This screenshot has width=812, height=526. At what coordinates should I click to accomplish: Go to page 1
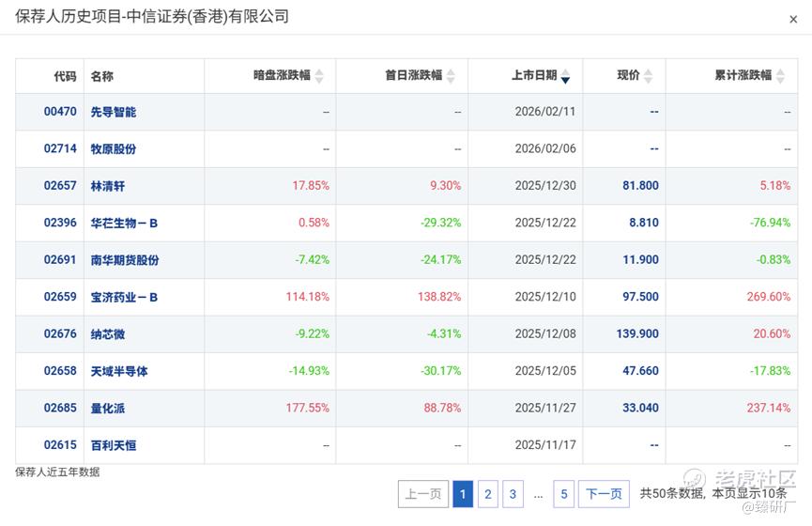point(463,494)
